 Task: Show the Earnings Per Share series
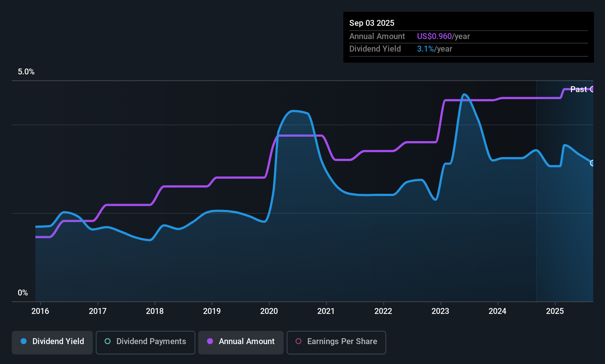click(336, 342)
